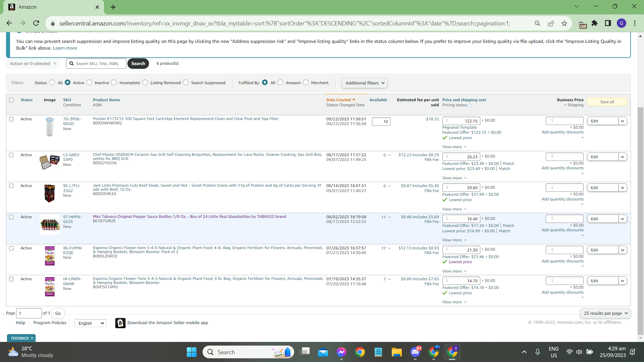Check the Chef Master briquettes row

tap(11, 155)
